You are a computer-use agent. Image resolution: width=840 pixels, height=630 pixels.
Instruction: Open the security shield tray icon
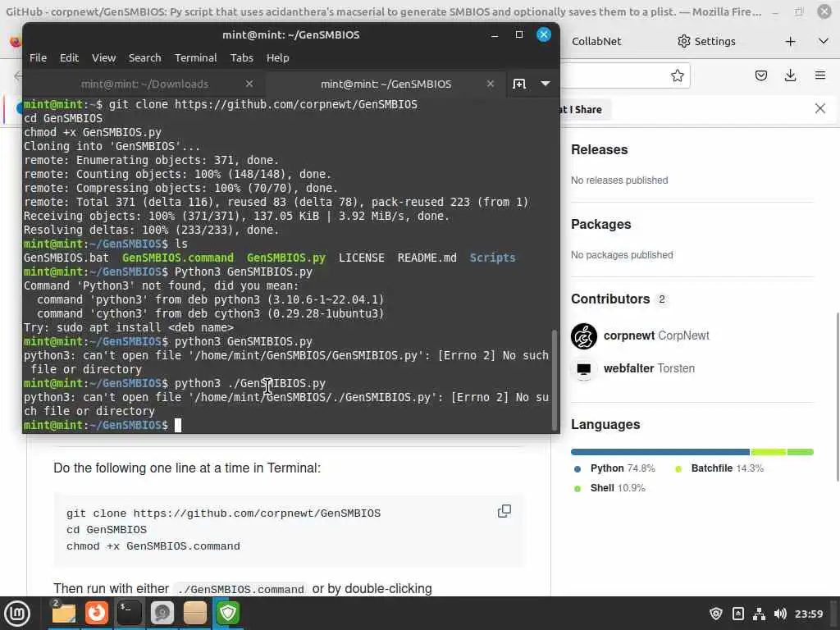tap(715, 614)
